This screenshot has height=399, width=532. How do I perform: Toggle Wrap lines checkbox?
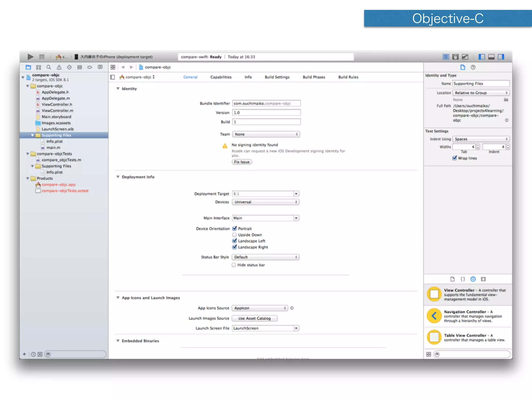coord(455,158)
